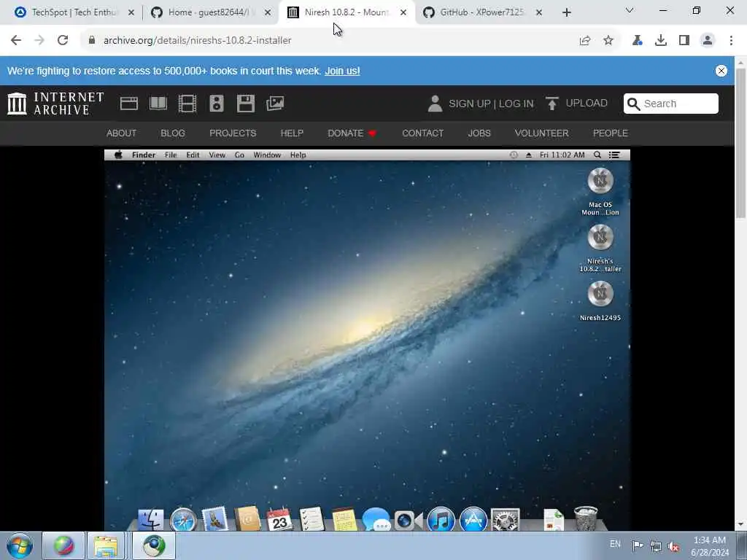Click the site lock icon in address bar
747x560 pixels.
point(91,40)
